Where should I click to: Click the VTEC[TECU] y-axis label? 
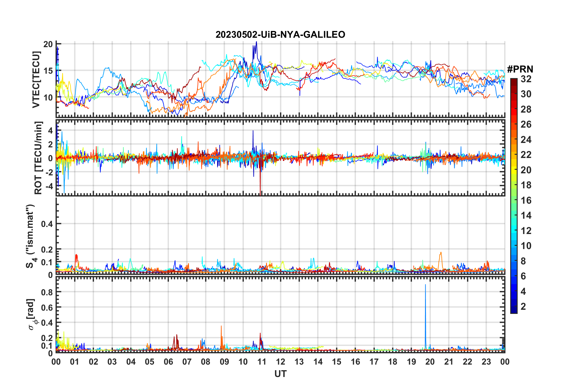tap(36, 80)
